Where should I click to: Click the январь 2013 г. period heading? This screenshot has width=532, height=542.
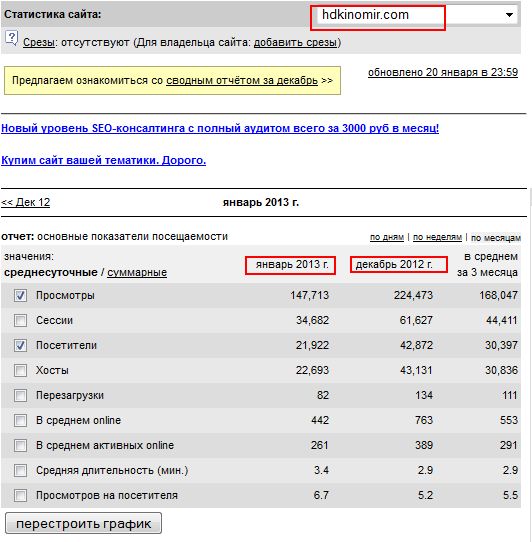[x=261, y=202]
